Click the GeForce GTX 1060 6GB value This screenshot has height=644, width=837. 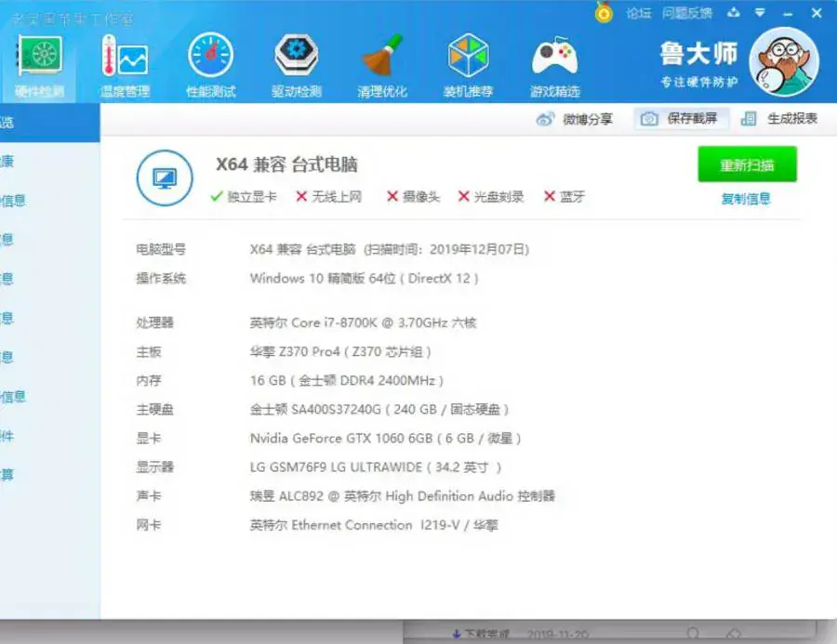tap(385, 439)
